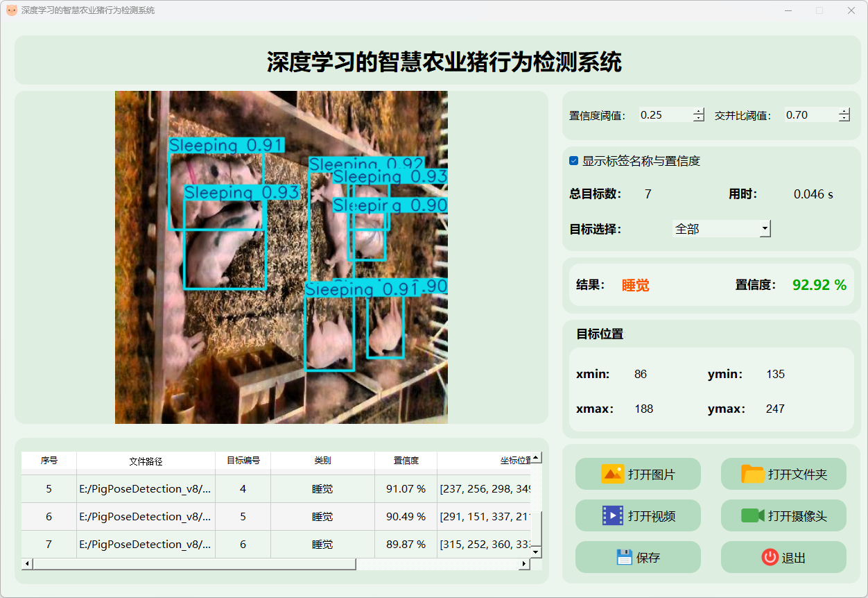Click the pig detection result image

(281, 257)
